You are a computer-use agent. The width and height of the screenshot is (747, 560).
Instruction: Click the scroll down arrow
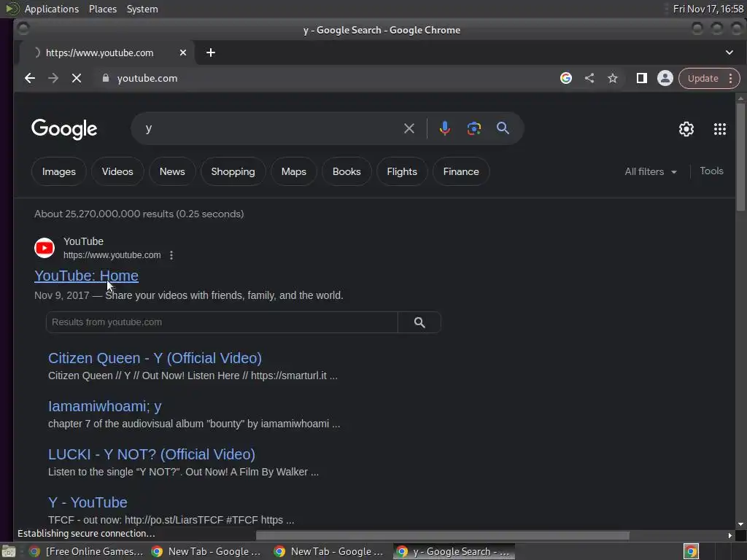[x=740, y=524]
